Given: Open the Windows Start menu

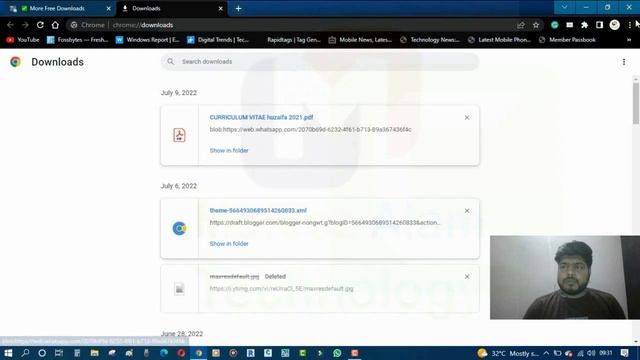Looking at the screenshot, I should point(8,353).
